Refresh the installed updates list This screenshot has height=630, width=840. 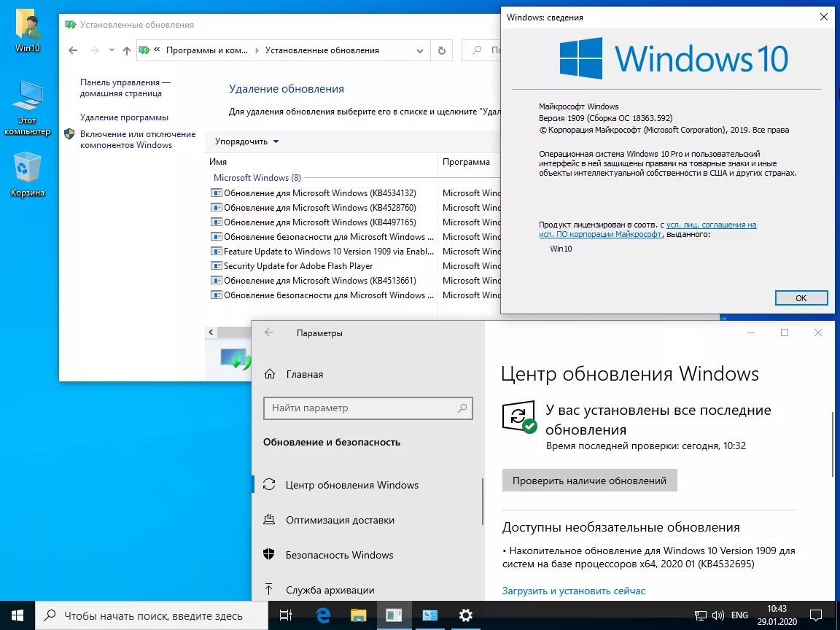point(441,50)
